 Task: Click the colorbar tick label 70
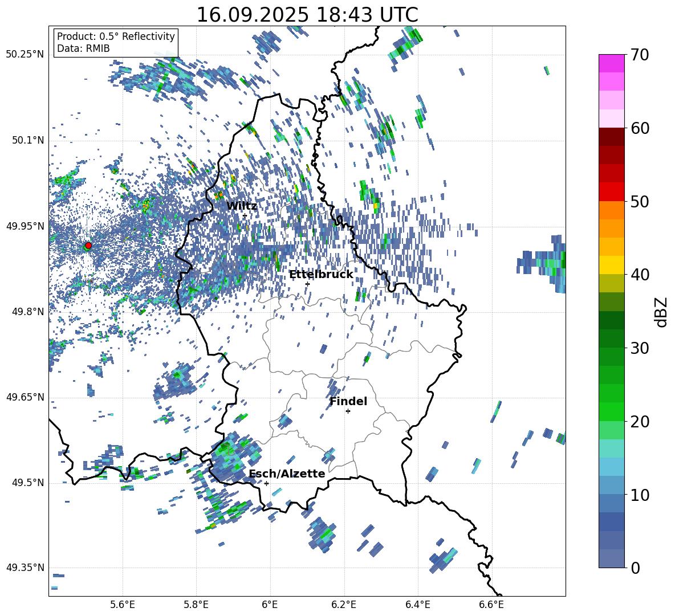pos(640,55)
